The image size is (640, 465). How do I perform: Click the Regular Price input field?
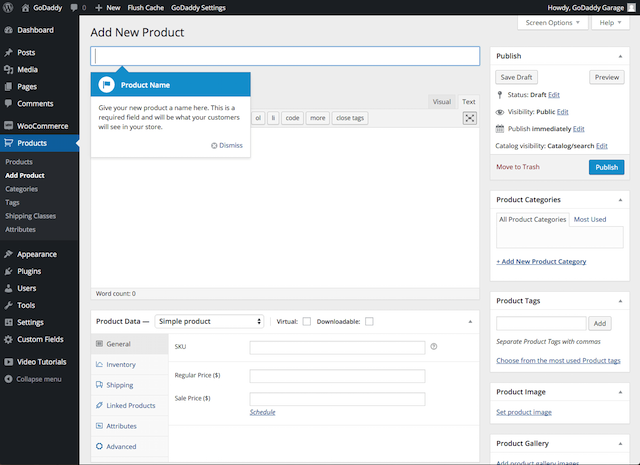click(337, 376)
